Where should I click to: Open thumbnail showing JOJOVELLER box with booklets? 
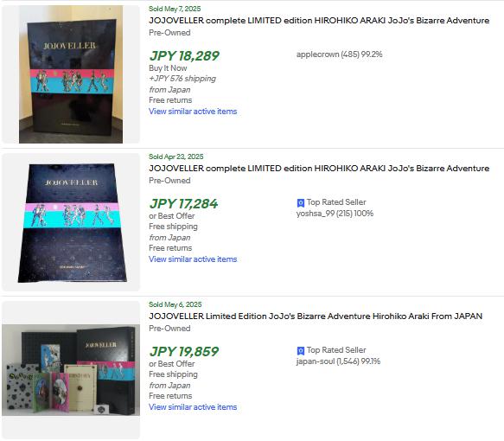click(x=71, y=370)
